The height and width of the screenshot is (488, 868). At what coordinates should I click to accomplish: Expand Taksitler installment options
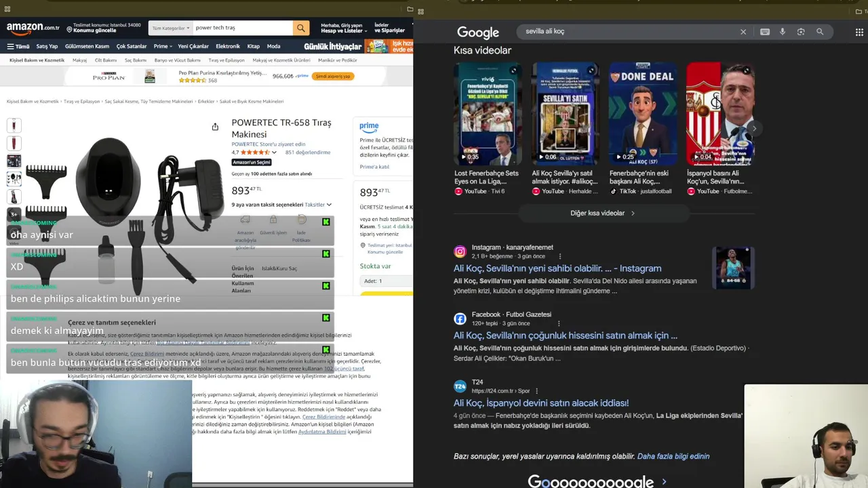coord(318,205)
